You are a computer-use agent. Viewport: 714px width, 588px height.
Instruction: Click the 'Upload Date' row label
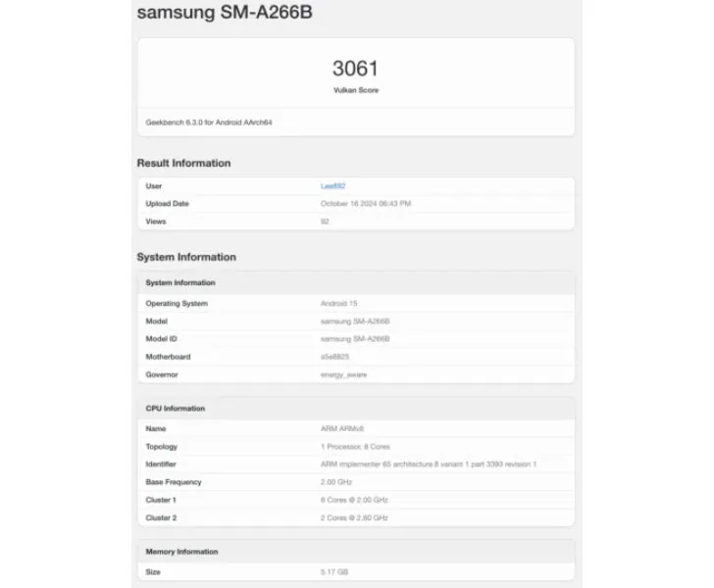pos(167,204)
